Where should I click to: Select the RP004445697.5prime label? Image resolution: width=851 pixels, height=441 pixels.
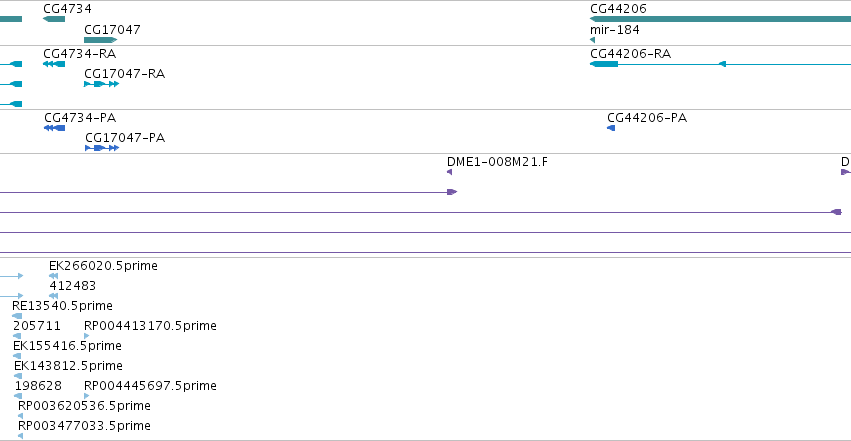[150, 386]
